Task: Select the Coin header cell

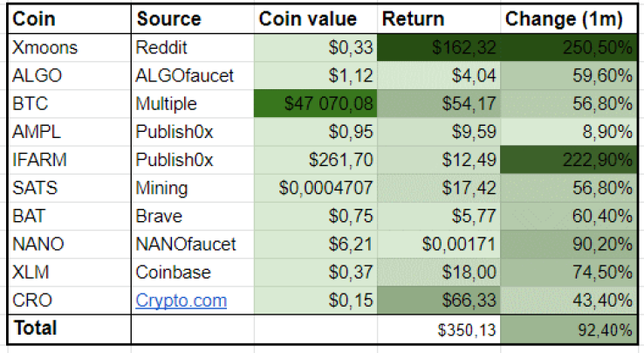Action: coord(69,19)
